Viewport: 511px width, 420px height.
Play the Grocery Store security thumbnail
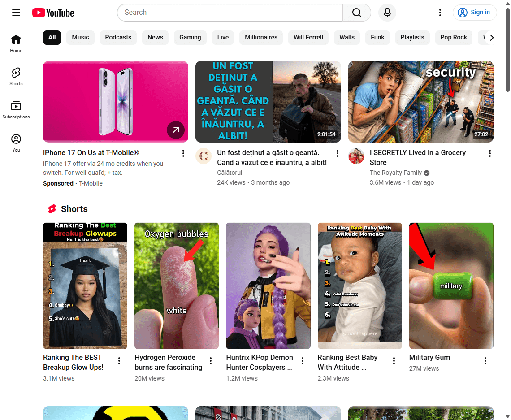[421, 102]
